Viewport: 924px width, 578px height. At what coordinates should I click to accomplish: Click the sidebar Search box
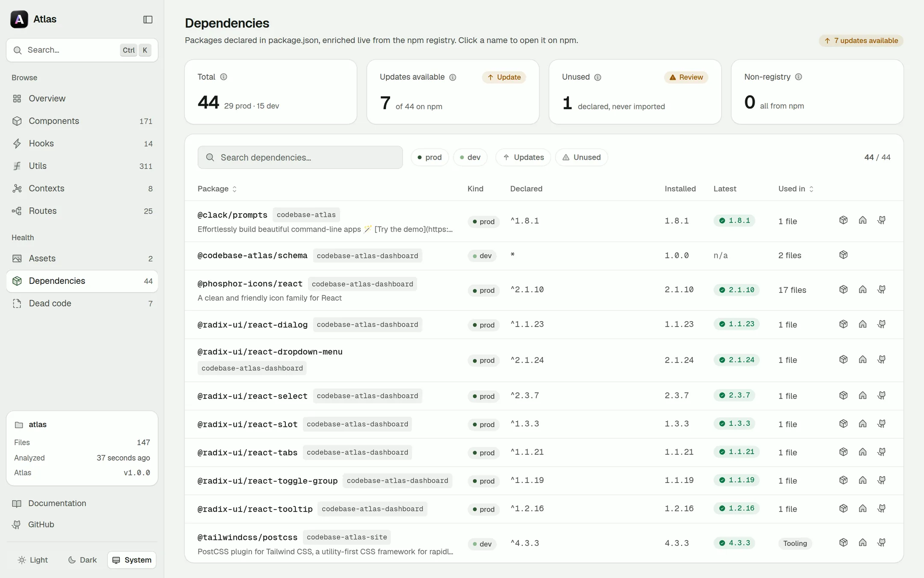point(82,50)
